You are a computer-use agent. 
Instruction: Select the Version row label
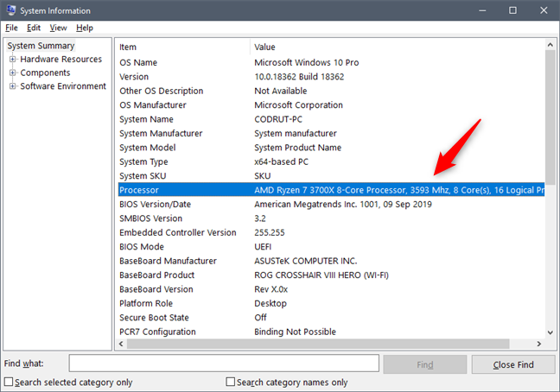click(134, 77)
